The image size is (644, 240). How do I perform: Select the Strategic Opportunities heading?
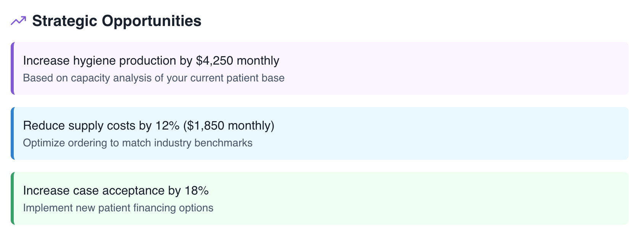click(x=117, y=21)
